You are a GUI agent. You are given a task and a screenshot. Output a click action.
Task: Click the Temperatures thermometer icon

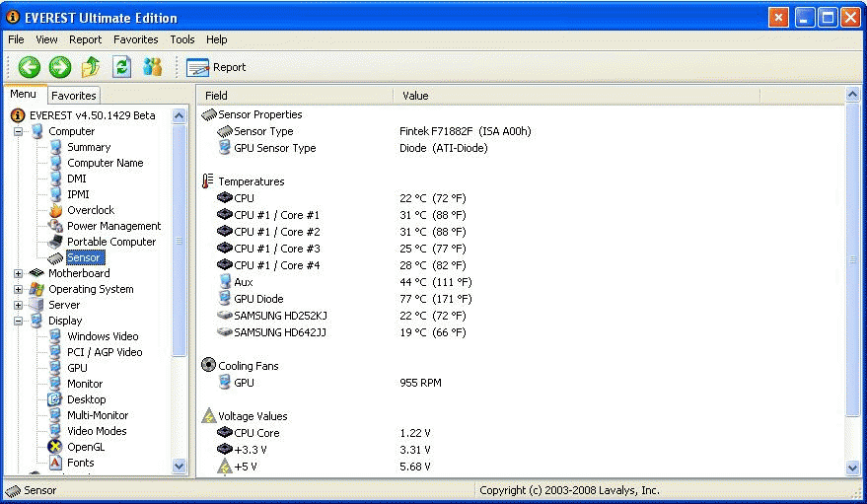point(208,181)
